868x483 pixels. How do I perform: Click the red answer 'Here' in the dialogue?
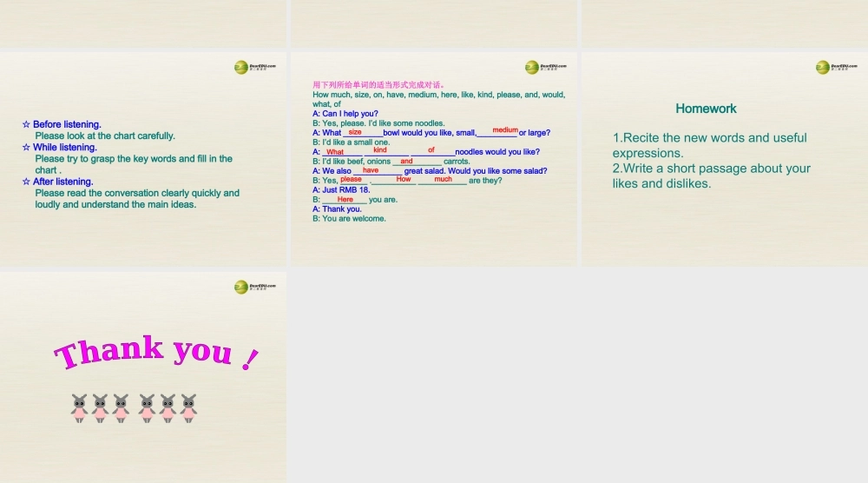pyautogui.click(x=345, y=200)
